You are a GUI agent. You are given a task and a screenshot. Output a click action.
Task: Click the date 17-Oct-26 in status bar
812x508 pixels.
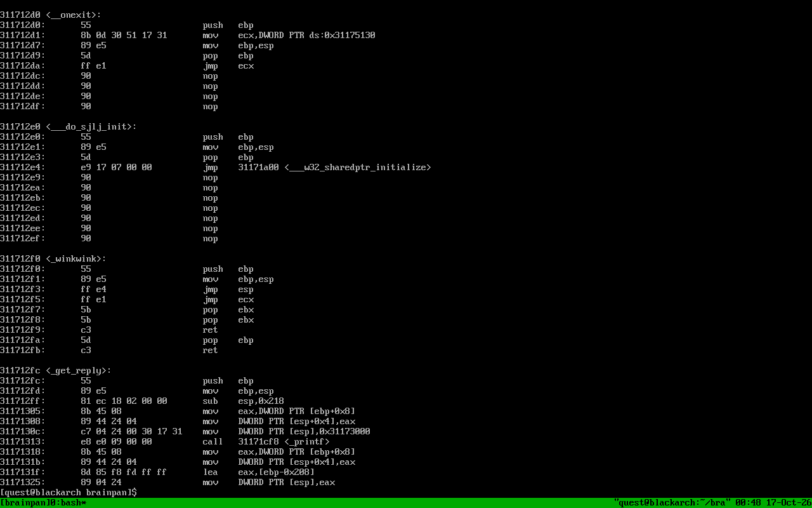coord(789,503)
